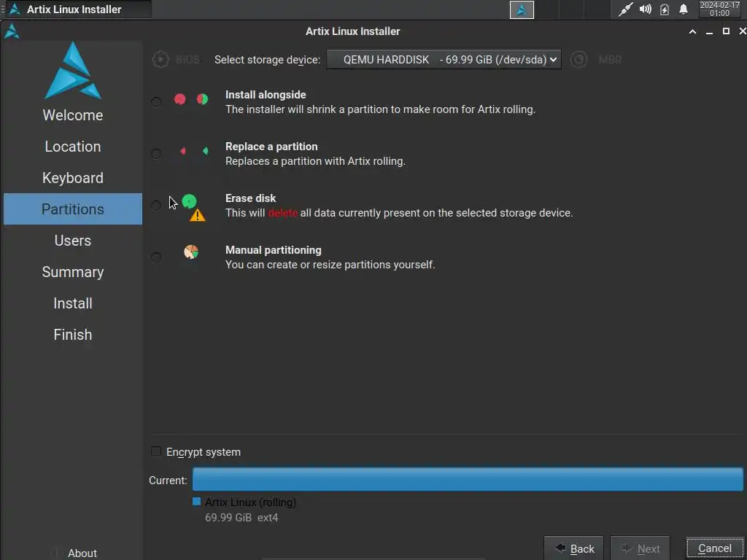Click the BIOS gear icon
This screenshot has height=560, width=747.
click(160, 60)
